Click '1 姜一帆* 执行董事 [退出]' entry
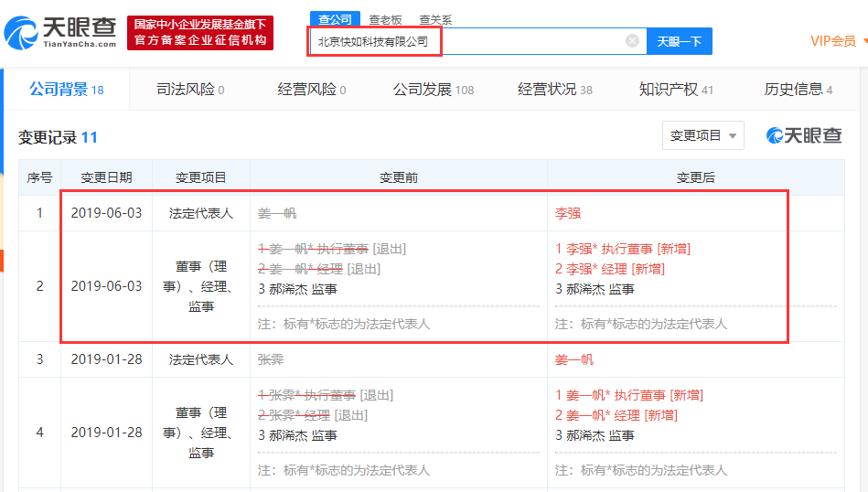Screen dimensions: 868x492 coord(332,249)
